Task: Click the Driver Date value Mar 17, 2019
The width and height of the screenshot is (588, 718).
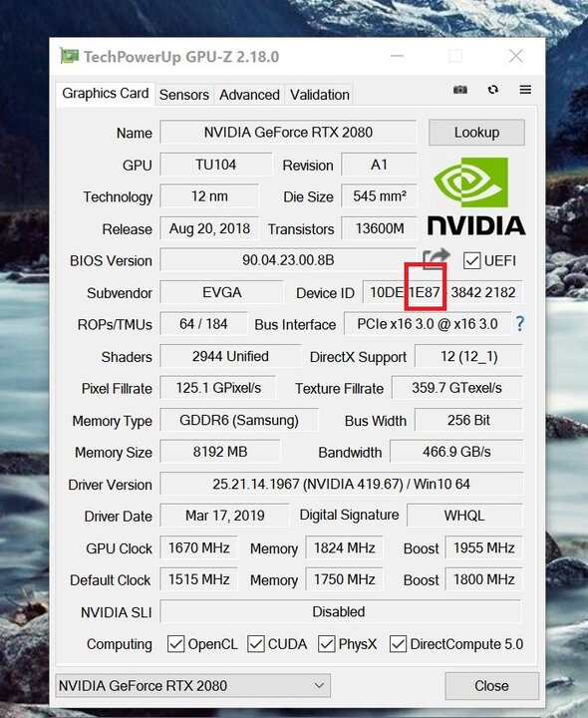Action: (x=224, y=516)
